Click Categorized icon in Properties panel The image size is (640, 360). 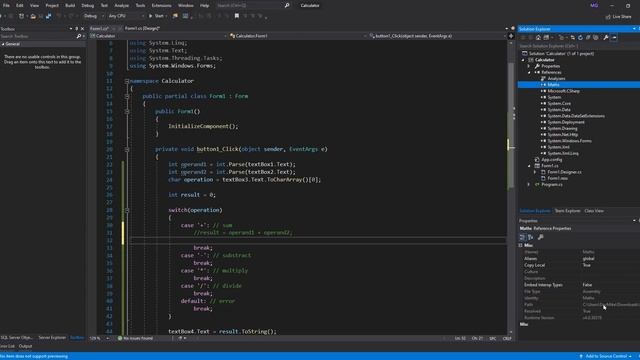tap(522, 237)
